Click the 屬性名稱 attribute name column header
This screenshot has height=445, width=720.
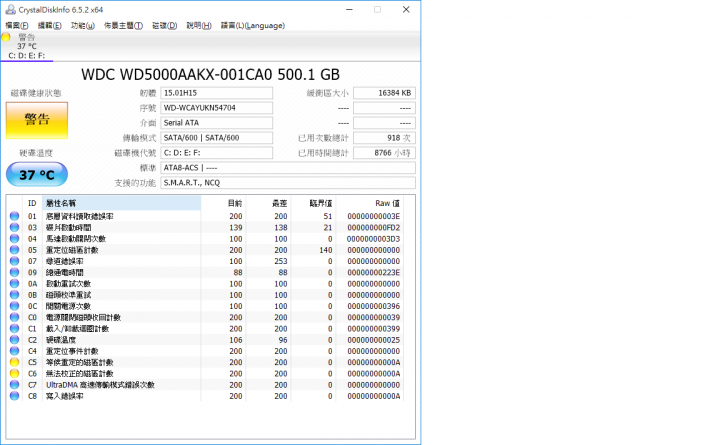[121, 203]
